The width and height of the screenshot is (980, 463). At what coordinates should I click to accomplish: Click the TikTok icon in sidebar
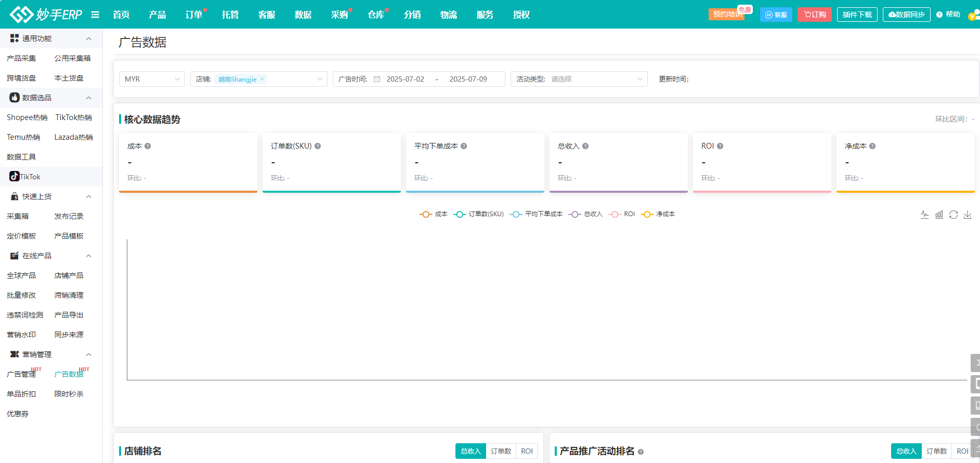(x=15, y=177)
